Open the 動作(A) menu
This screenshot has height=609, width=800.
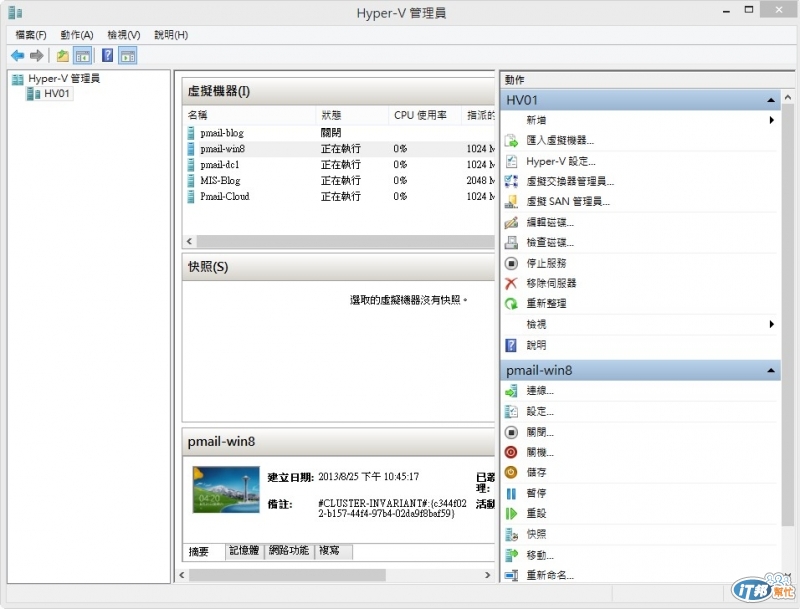tap(77, 35)
